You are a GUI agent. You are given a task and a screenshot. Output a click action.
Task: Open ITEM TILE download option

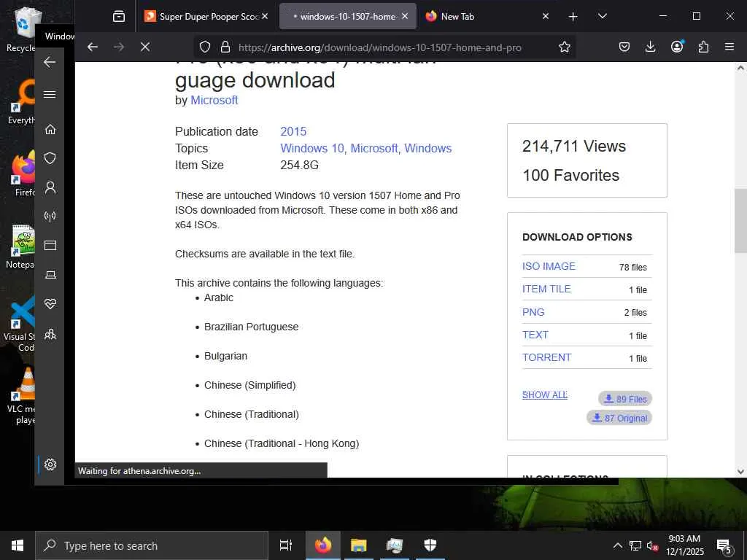[x=546, y=289]
